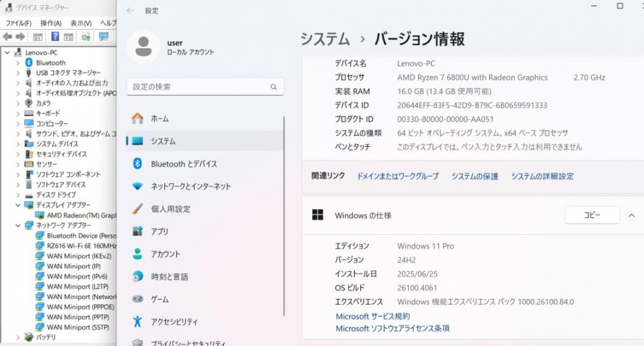Viewport: 644px width, 346px height.
Task: Click the アプリ sidebar icon
Action: tap(138, 232)
